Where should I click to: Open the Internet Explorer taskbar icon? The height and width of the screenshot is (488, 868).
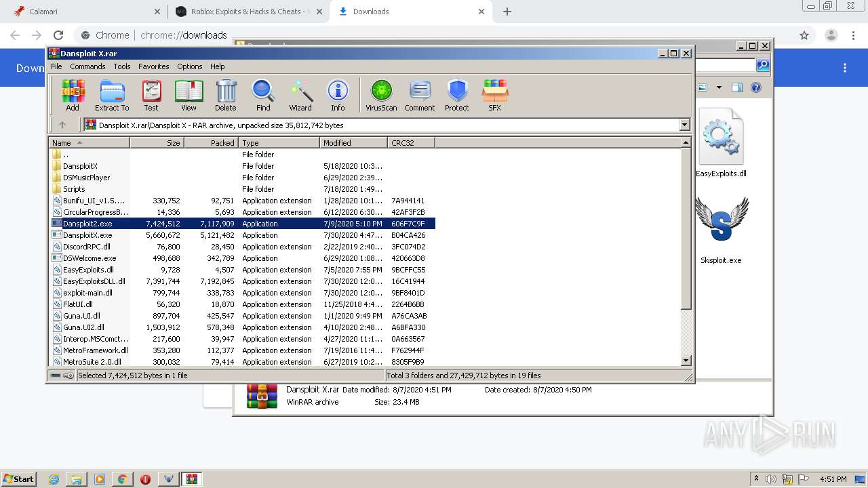click(x=54, y=479)
